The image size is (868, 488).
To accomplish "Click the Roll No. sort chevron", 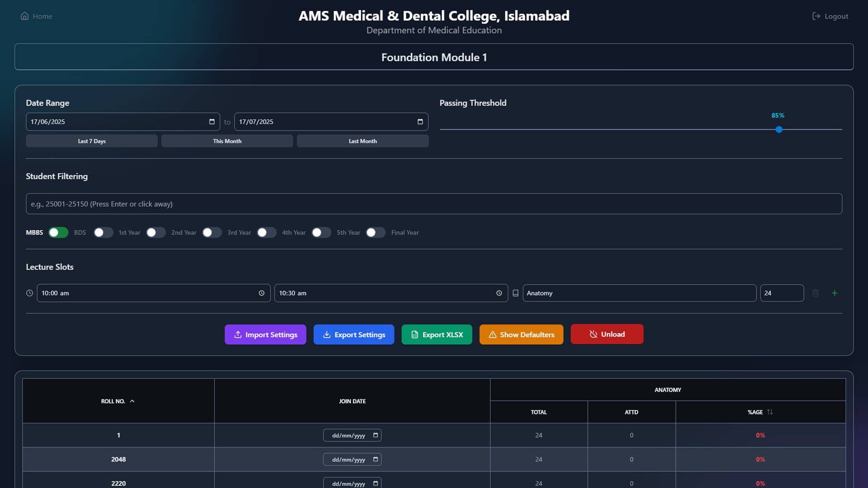I will [132, 401].
